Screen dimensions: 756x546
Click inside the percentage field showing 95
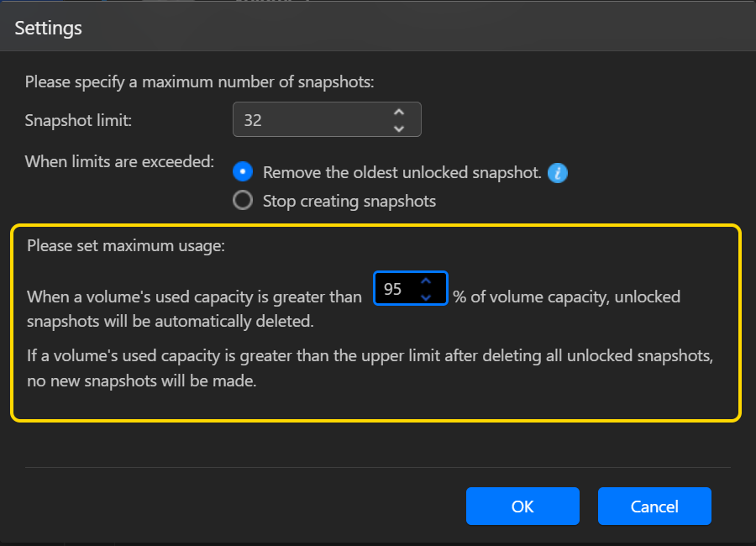pos(394,289)
